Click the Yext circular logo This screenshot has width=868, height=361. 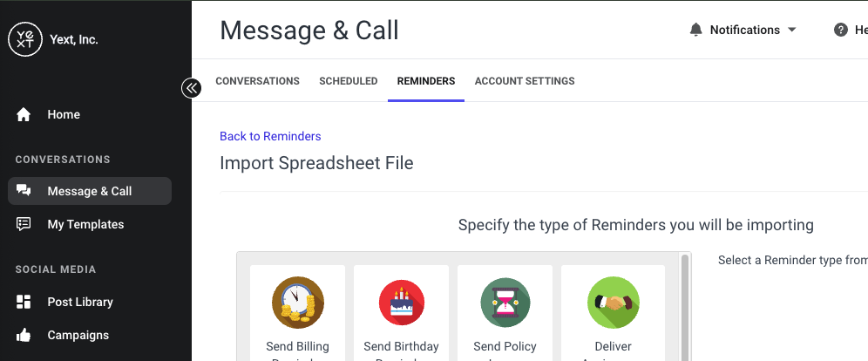(25, 39)
